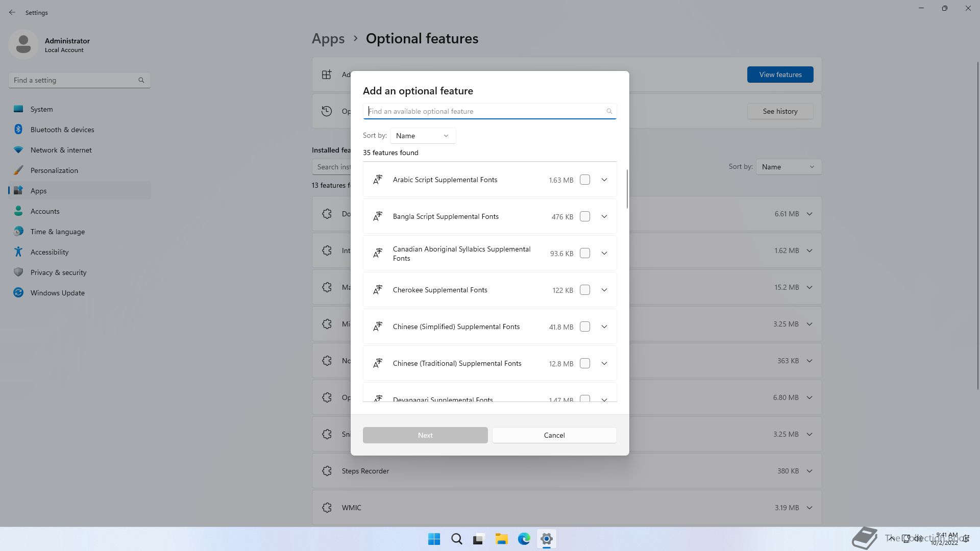
Task: Go to Time & language settings
Action: coord(57,232)
